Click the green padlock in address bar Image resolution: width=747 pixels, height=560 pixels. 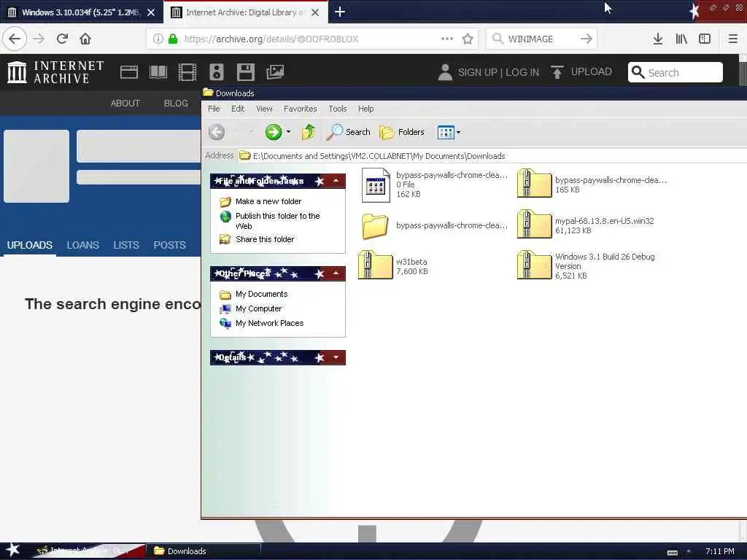click(173, 39)
